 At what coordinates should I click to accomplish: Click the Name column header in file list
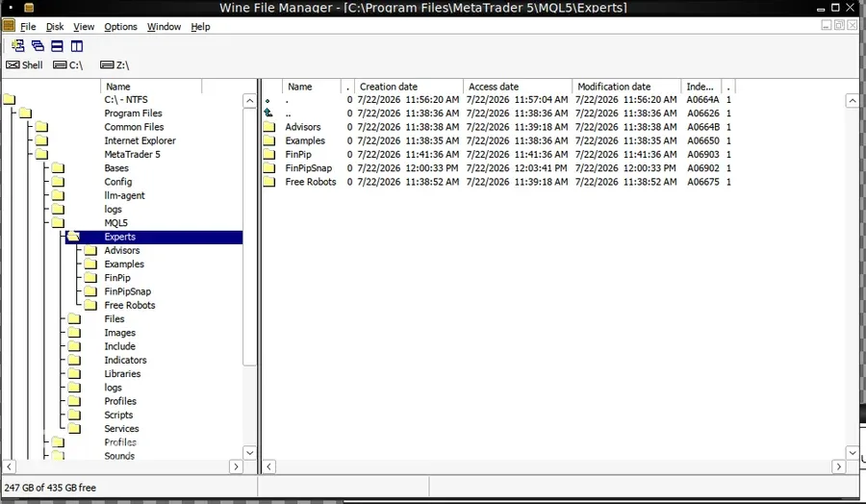tap(312, 87)
